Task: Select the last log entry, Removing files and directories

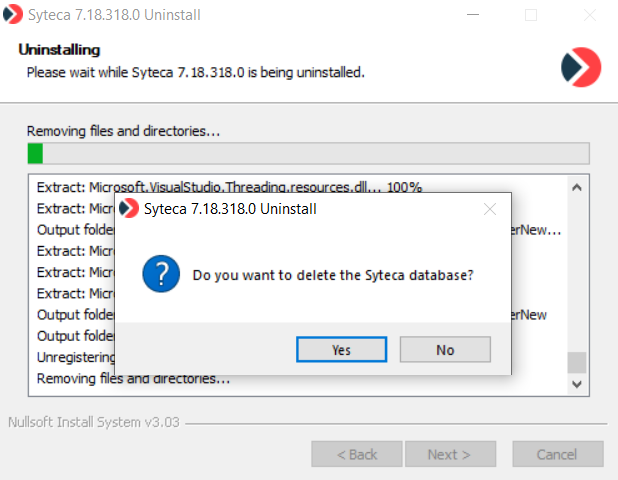Action: (x=134, y=379)
